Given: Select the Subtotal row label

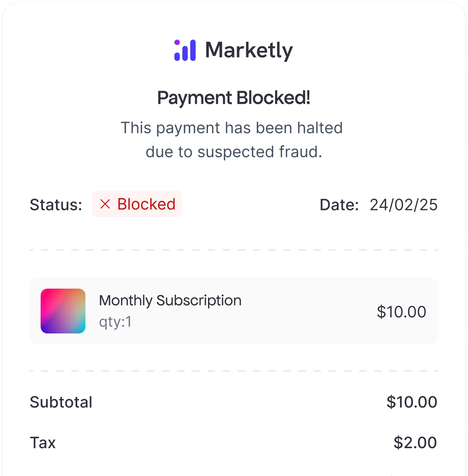Looking at the screenshot, I should pyautogui.click(x=61, y=402).
